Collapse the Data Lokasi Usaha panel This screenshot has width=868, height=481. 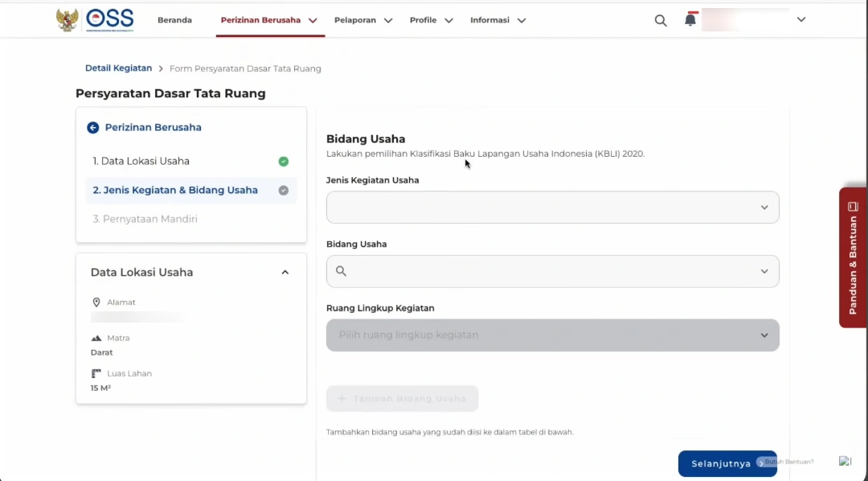[285, 273]
